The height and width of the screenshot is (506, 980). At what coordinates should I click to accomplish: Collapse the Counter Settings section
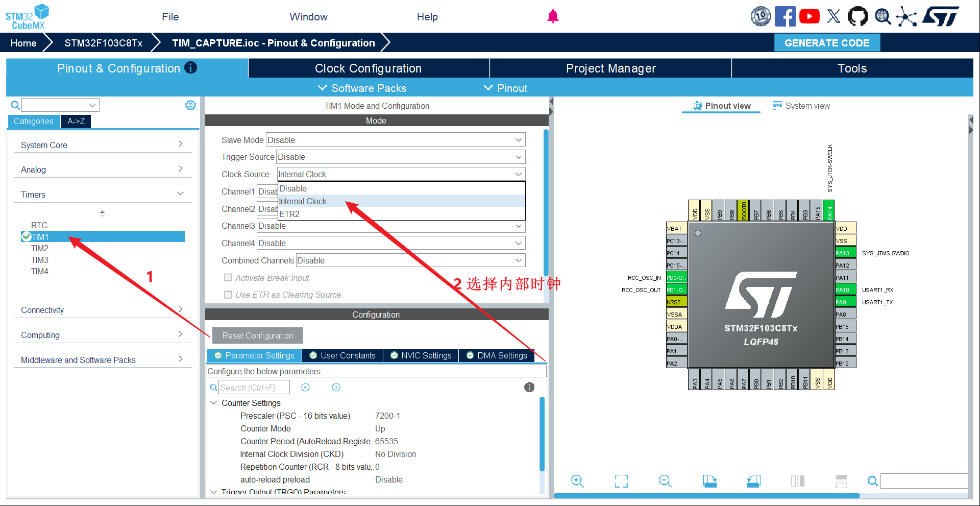pos(214,403)
